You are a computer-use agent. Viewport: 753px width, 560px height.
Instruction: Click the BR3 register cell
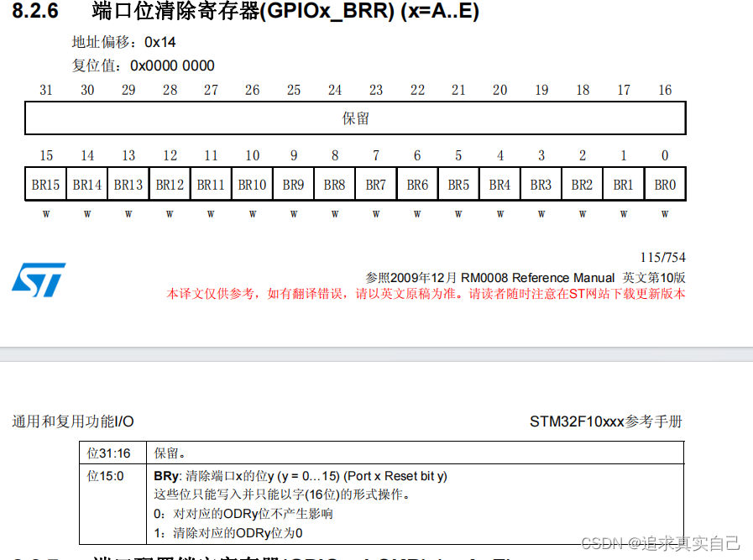click(x=541, y=183)
